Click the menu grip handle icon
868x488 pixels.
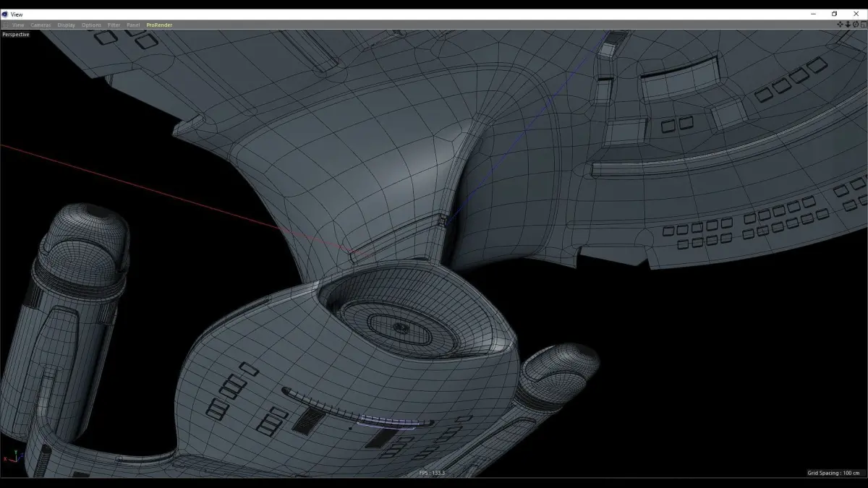point(6,25)
